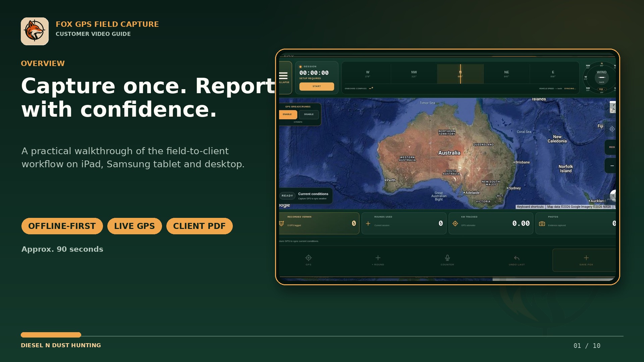Viewport: 644px width, 362px height.
Task: Click the + ROUND plus icon
Action: (x=378, y=258)
